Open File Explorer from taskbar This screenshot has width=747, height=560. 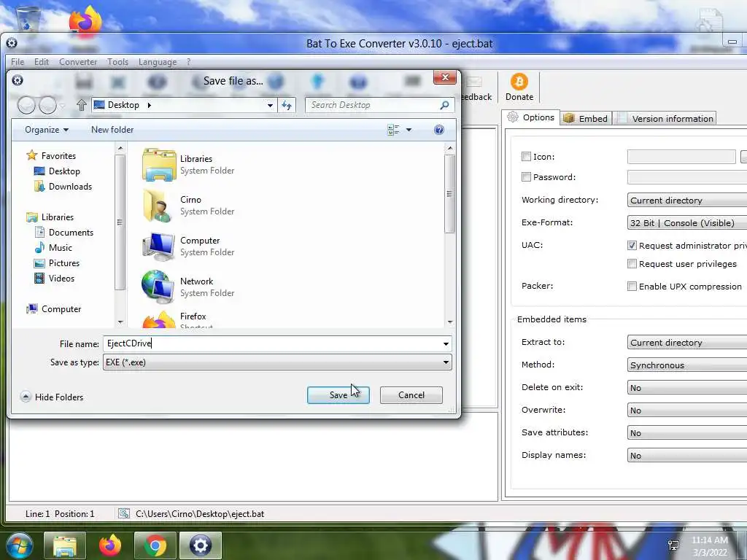[x=65, y=545]
